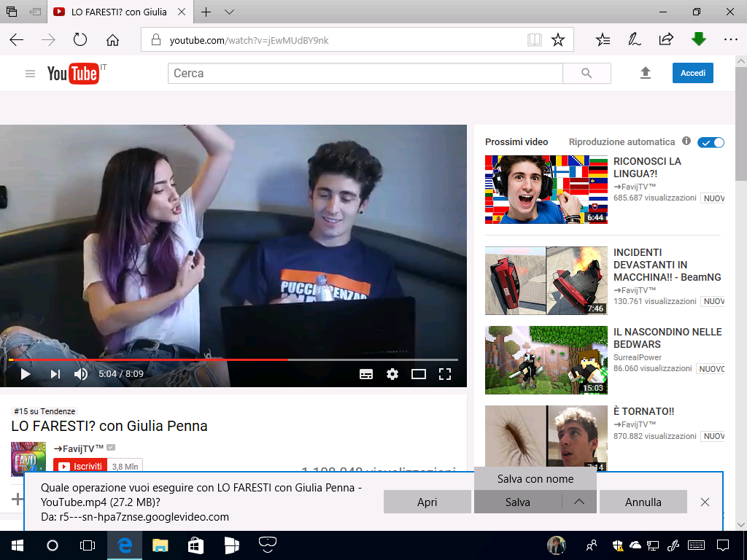The image size is (747, 560).
Task: Open SurrealPower channel link
Action: click(638, 357)
